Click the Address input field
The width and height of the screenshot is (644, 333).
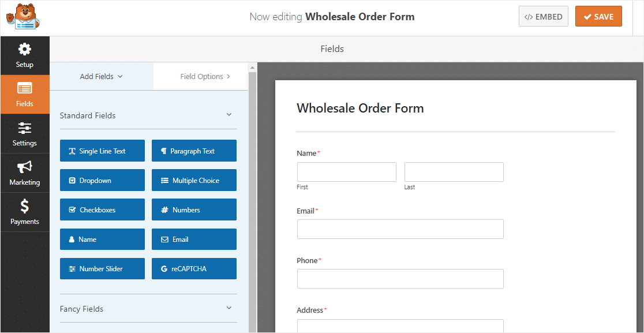click(400, 326)
